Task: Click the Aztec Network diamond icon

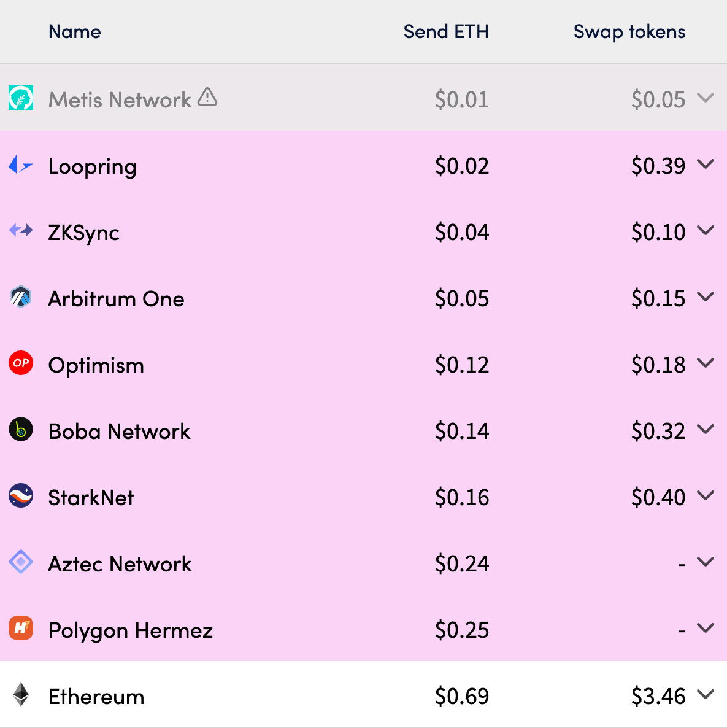Action: coord(21,562)
